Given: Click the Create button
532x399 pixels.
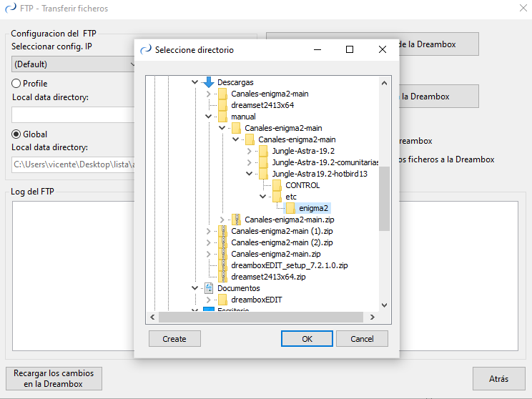Looking at the screenshot, I should [174, 339].
